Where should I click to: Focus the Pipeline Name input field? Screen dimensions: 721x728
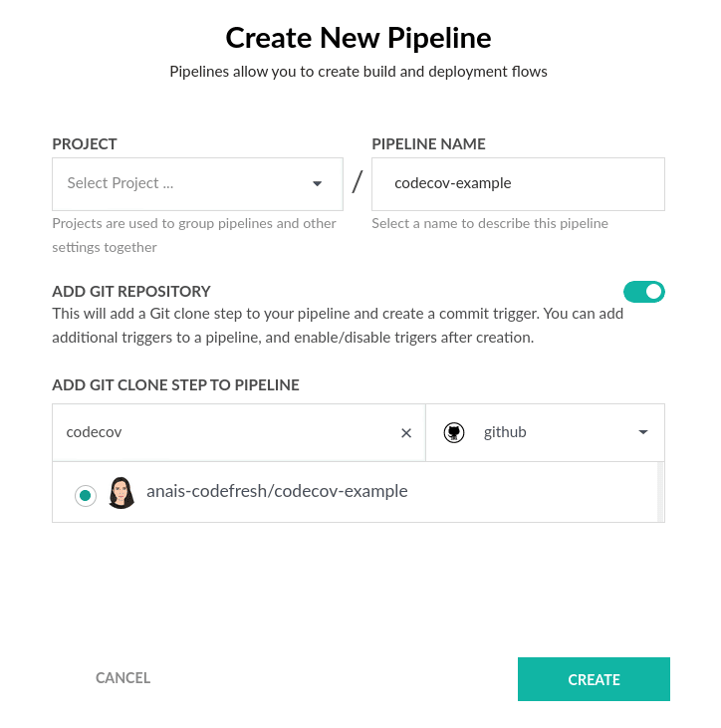coord(518,183)
